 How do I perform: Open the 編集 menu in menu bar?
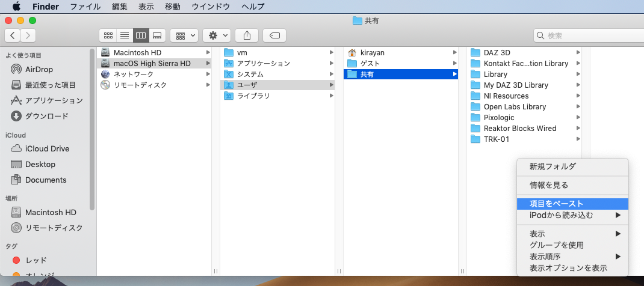119,7
